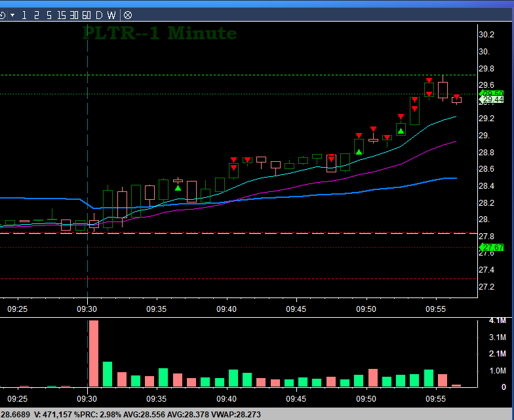Image resolution: width=514 pixels, height=420 pixels.
Task: Click the green up-arrow marker at 09:52 candle
Action: point(401,131)
